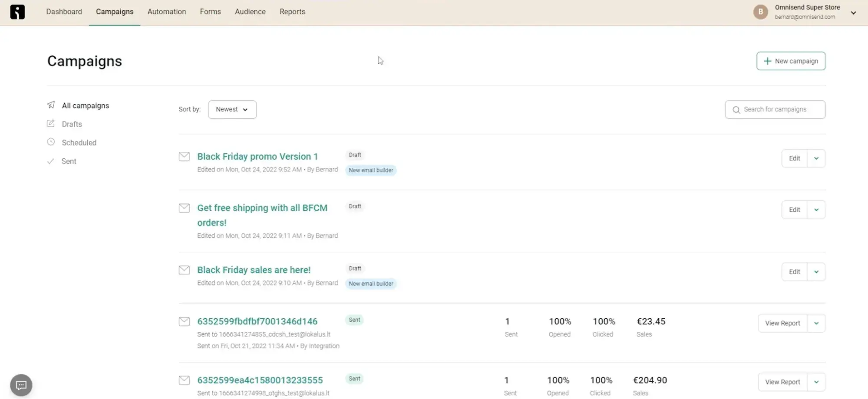868x399 pixels.
Task: Click View Report for the €23.45 campaign
Action: click(x=782, y=323)
